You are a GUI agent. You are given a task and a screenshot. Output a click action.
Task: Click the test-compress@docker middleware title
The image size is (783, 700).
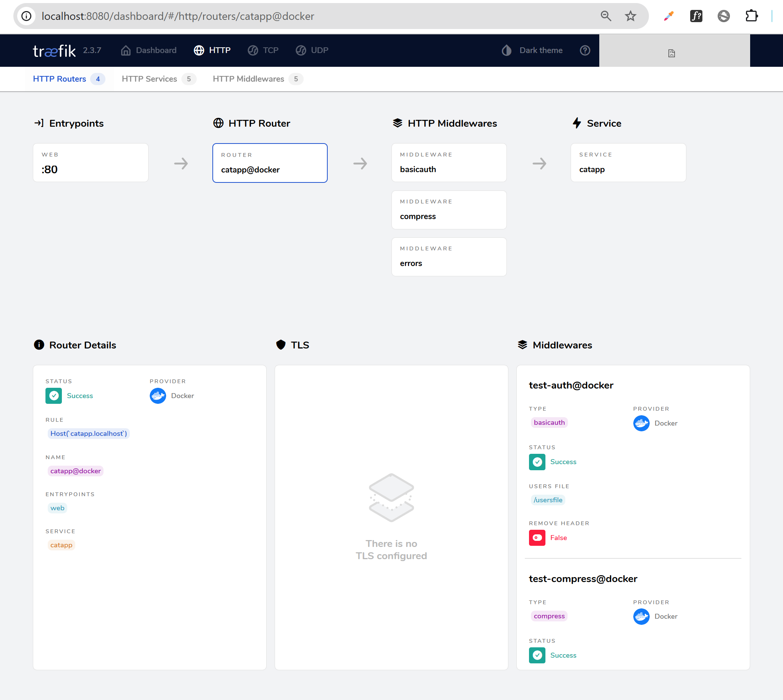583,579
